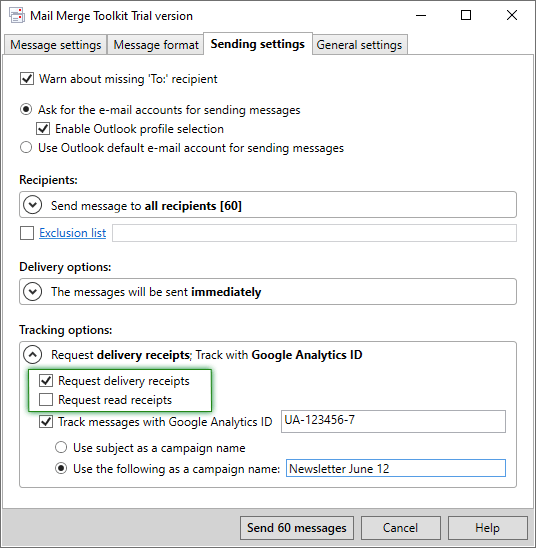Select the Sending settings tab
536x548 pixels.
pos(258,44)
